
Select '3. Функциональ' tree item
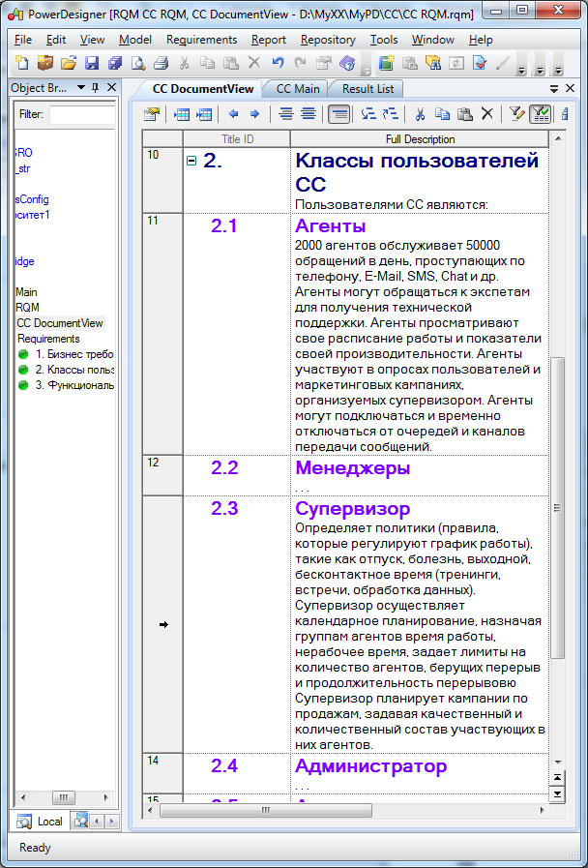coord(66,385)
